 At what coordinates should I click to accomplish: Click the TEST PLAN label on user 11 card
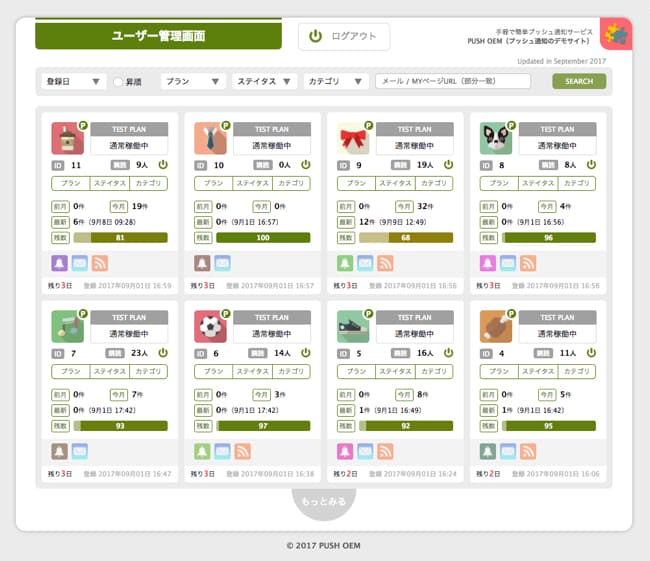coord(129,129)
